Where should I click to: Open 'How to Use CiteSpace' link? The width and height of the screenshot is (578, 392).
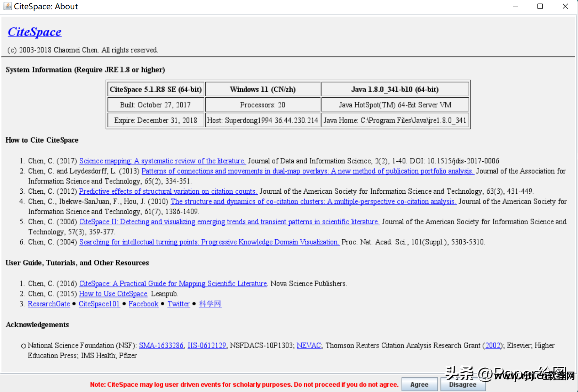(x=113, y=294)
